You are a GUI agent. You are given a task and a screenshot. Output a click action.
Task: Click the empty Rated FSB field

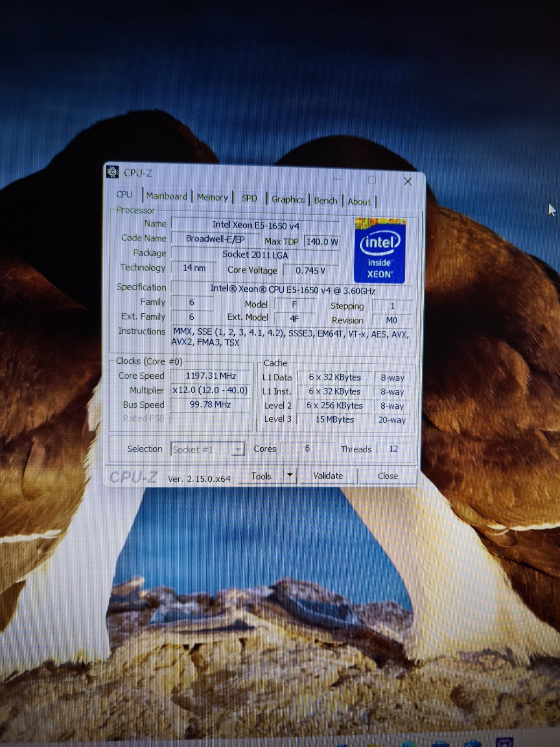click(x=210, y=418)
